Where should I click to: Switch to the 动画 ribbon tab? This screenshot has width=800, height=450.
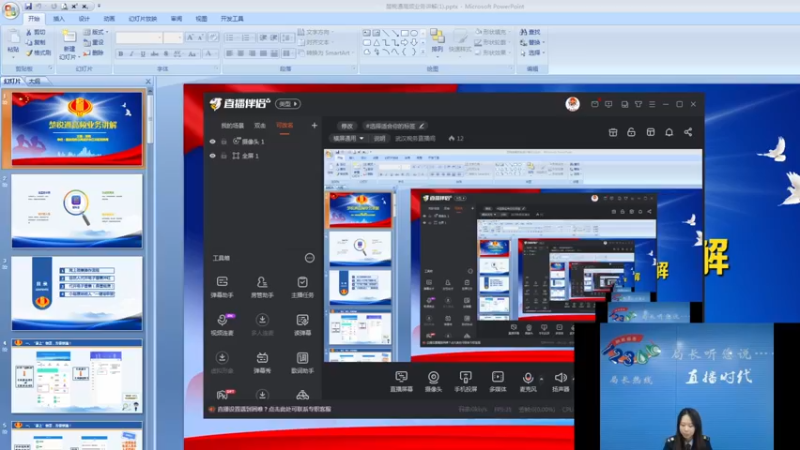(109, 18)
